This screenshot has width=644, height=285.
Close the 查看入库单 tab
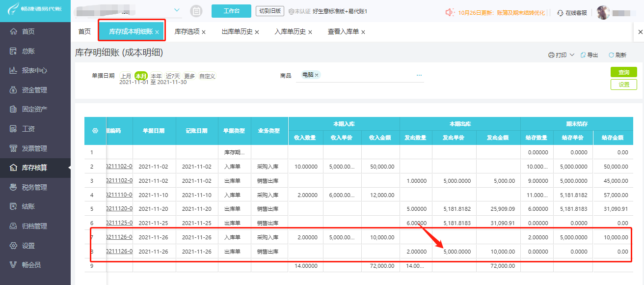(363, 32)
